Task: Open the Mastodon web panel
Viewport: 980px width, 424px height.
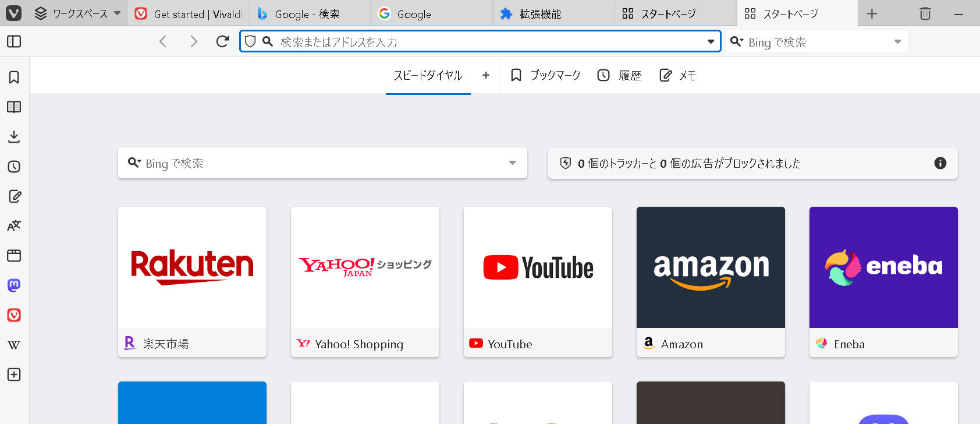Action: [14, 285]
